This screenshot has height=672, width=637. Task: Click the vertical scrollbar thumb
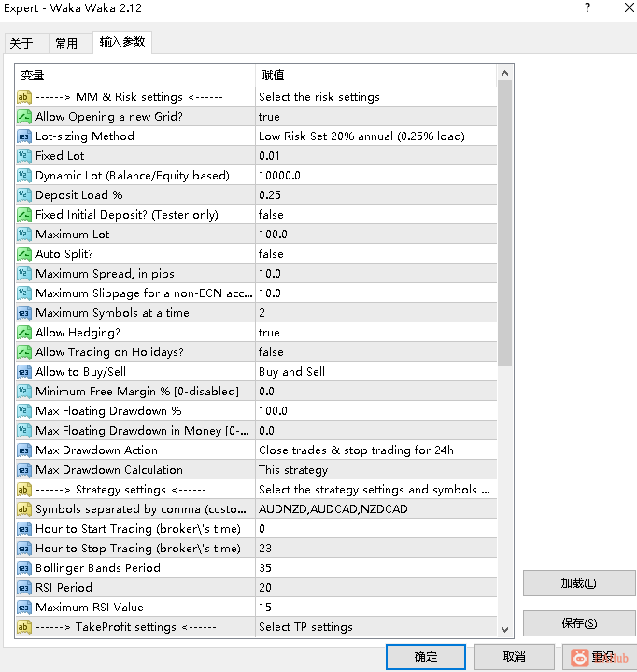[x=504, y=223]
